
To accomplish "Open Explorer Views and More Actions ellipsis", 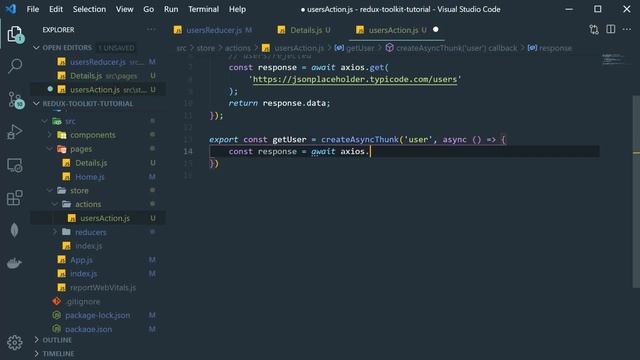I will click(x=151, y=29).
